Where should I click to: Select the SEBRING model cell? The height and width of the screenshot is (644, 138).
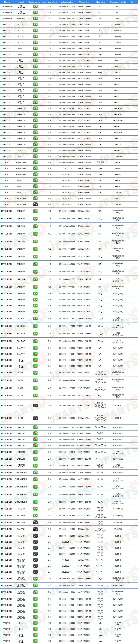pyautogui.click(x=21, y=19)
